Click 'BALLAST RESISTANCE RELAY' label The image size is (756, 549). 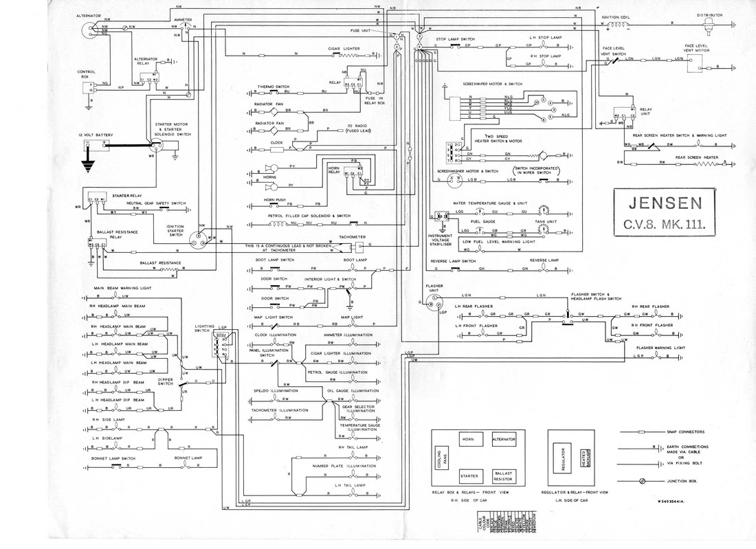coord(117,234)
